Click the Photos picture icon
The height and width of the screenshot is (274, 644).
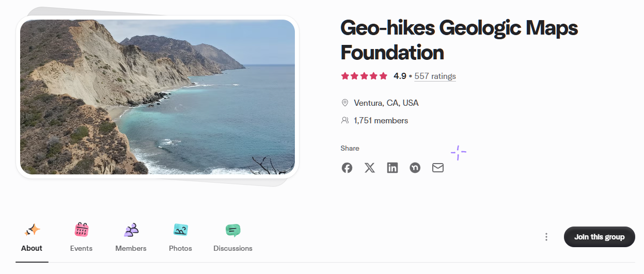(181, 230)
